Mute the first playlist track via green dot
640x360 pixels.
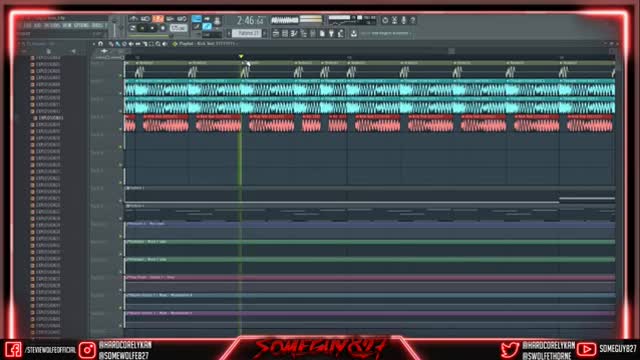click(120, 75)
